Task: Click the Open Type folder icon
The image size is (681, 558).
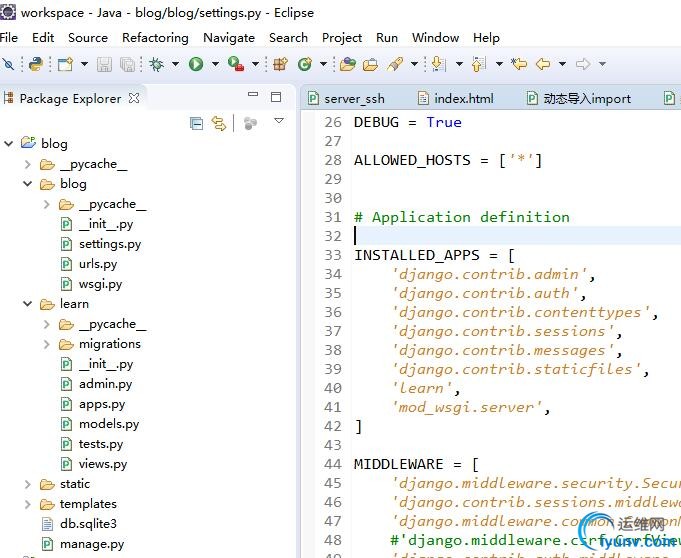Action: pos(347,64)
